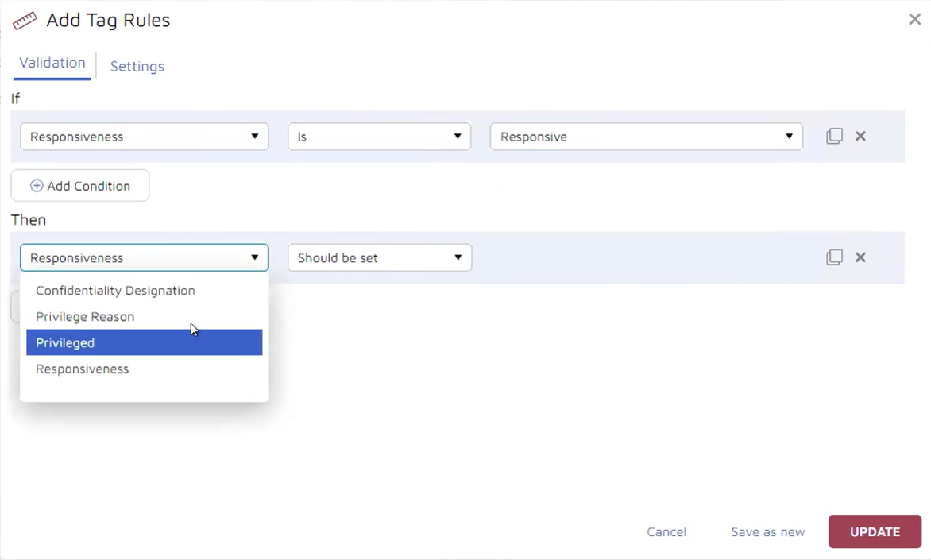Click the UPDATE button
The width and height of the screenshot is (931, 560).
click(x=875, y=531)
